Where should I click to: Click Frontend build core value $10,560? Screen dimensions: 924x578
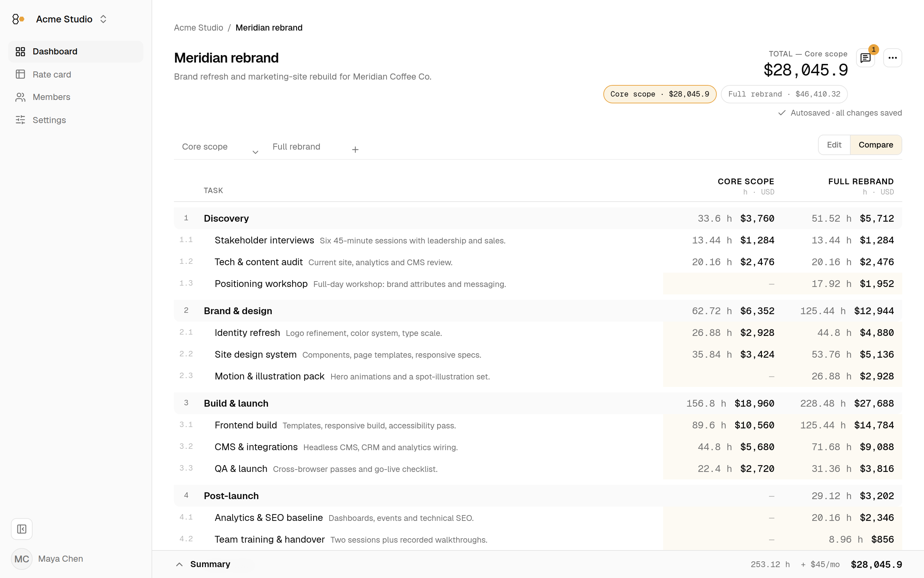click(754, 425)
